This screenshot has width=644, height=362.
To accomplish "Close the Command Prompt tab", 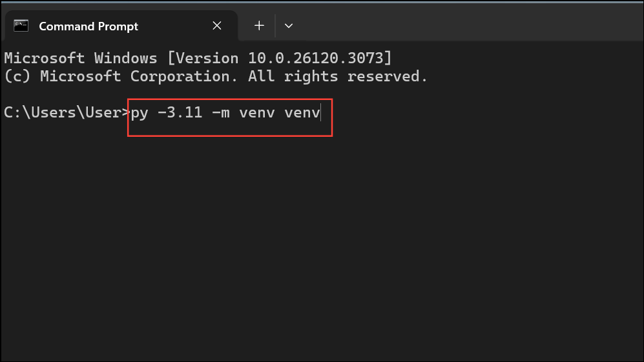I will point(217,26).
